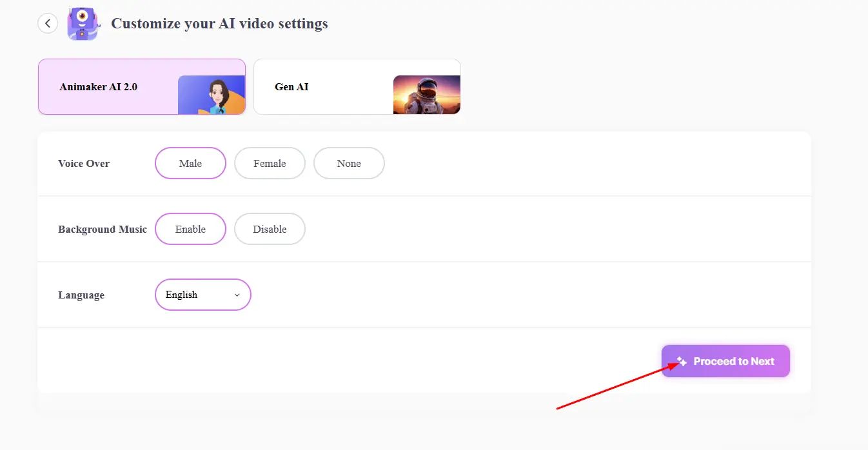The width and height of the screenshot is (868, 450).
Task: Click the astronaut thumbnail on Gen AI
Action: (x=427, y=95)
